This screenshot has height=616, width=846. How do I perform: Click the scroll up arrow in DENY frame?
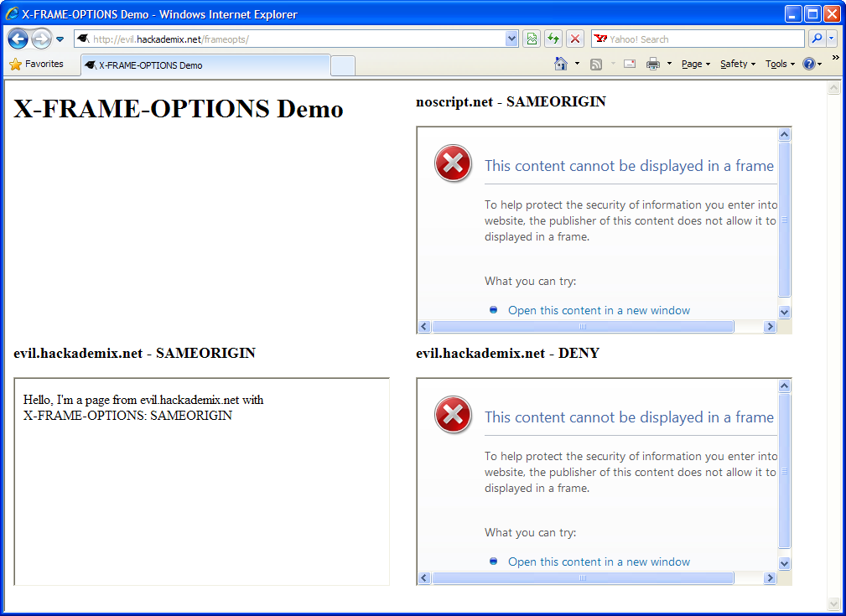tap(785, 386)
